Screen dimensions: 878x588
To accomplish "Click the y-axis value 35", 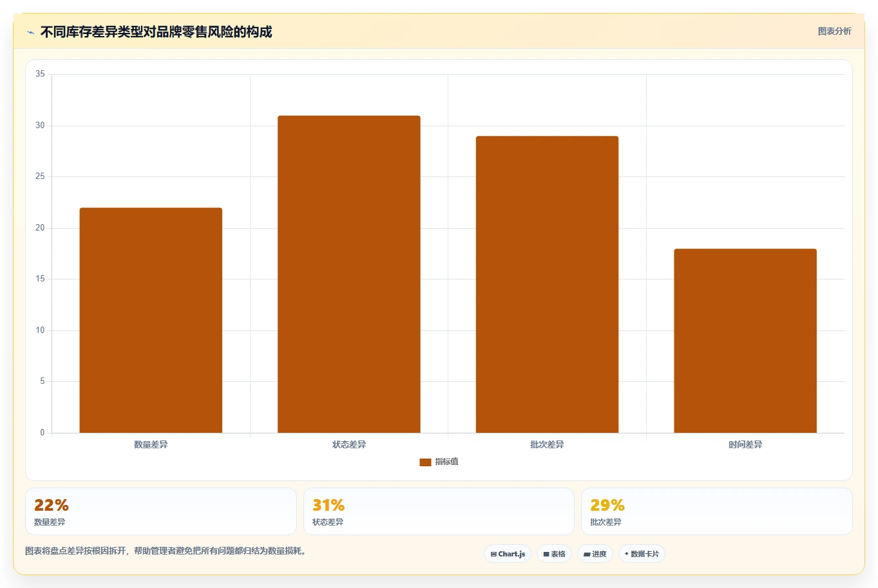I will (x=40, y=74).
